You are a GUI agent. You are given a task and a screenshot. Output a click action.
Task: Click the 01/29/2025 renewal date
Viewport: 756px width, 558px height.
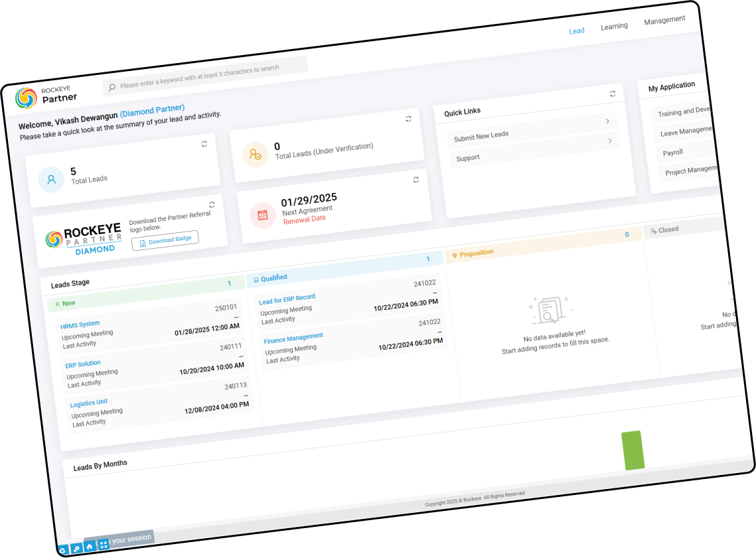(309, 200)
